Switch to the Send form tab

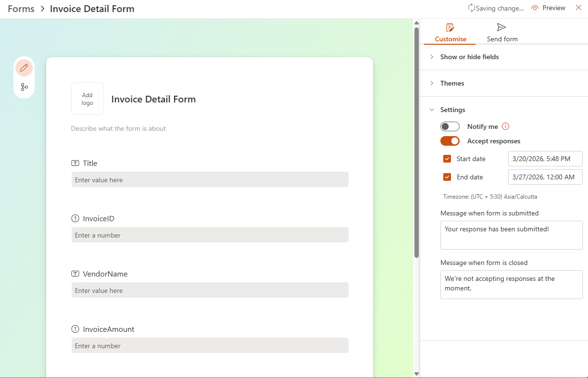click(x=502, y=39)
